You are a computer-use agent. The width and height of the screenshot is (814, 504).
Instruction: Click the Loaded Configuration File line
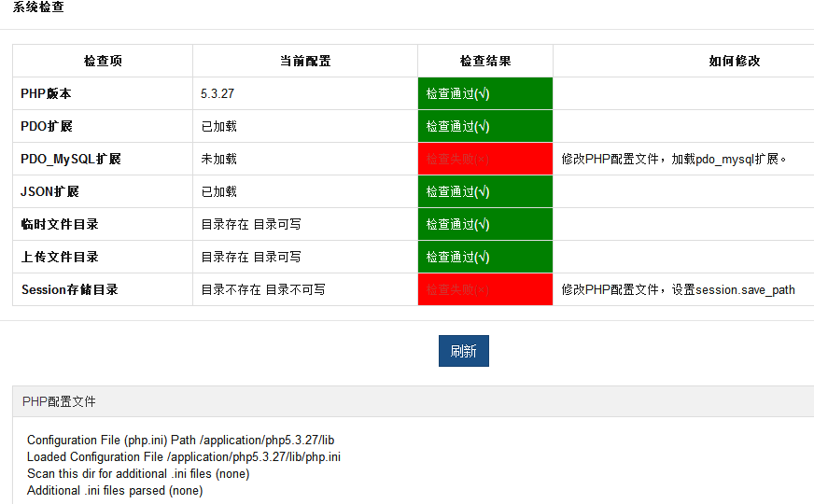click(184, 457)
